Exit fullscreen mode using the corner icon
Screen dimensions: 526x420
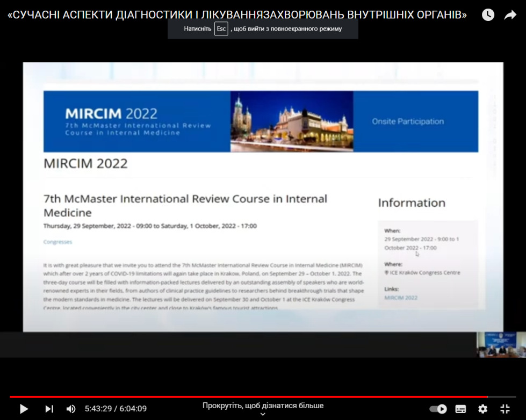point(505,409)
